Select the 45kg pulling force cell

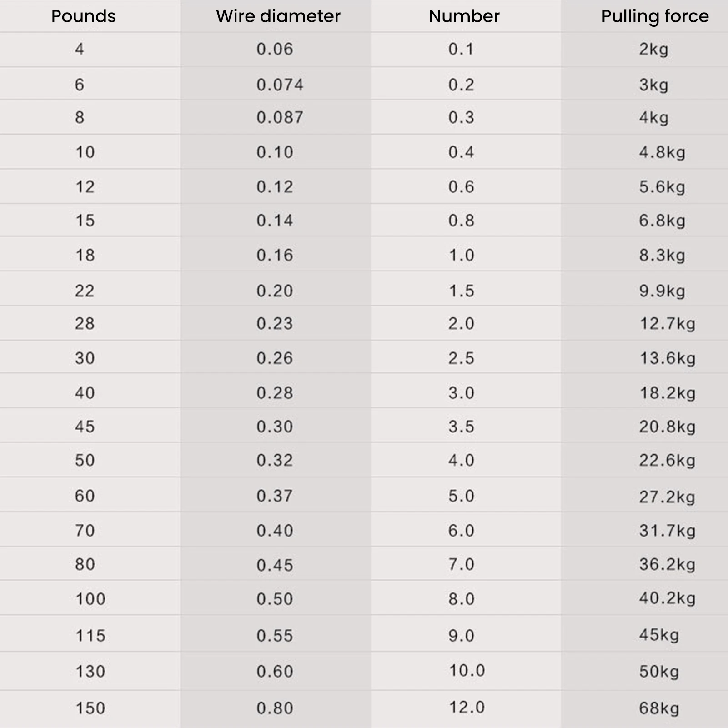[659, 635]
